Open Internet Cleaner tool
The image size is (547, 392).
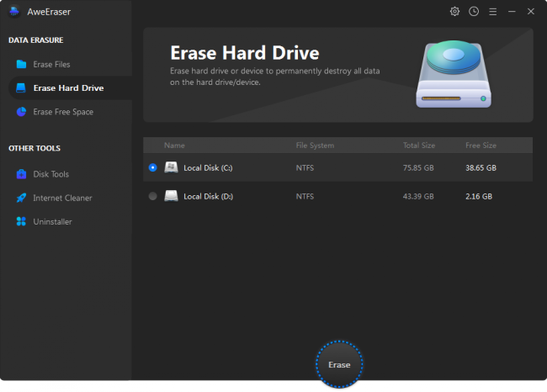click(70, 198)
